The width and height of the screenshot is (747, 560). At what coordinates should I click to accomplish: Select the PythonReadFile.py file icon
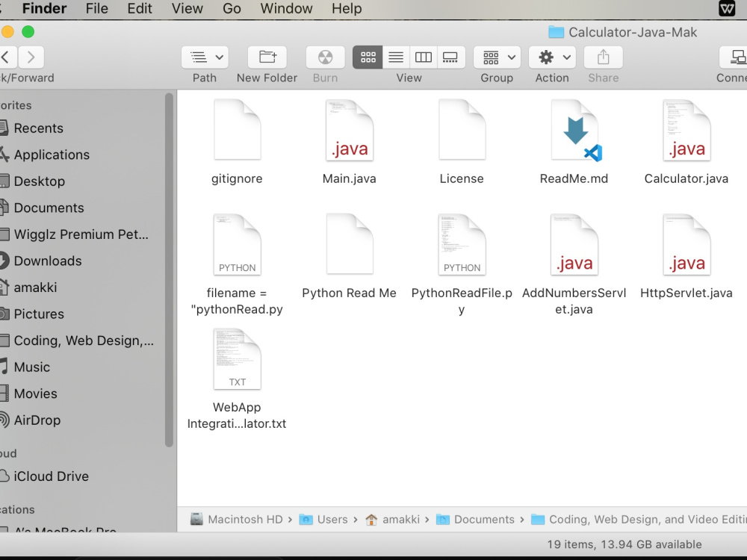[x=462, y=244]
